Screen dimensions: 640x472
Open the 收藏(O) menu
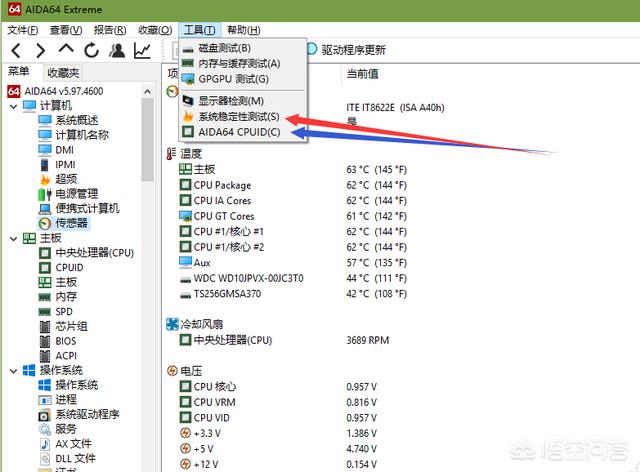point(155,30)
